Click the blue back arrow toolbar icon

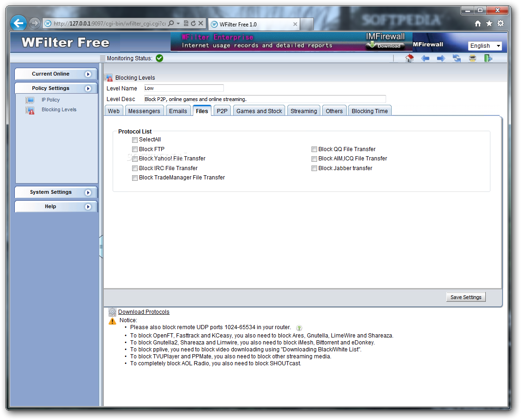[425, 58]
